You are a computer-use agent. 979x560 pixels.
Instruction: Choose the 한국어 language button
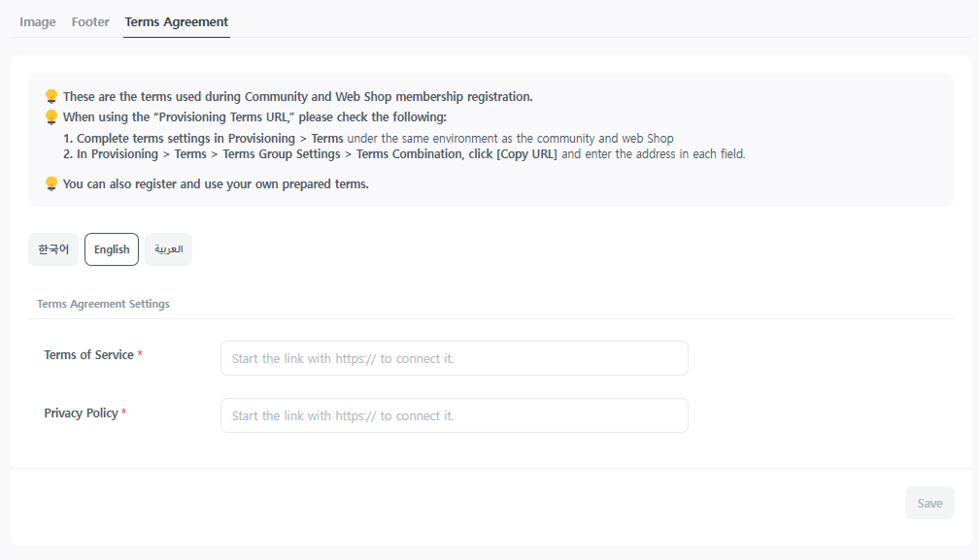(x=53, y=249)
